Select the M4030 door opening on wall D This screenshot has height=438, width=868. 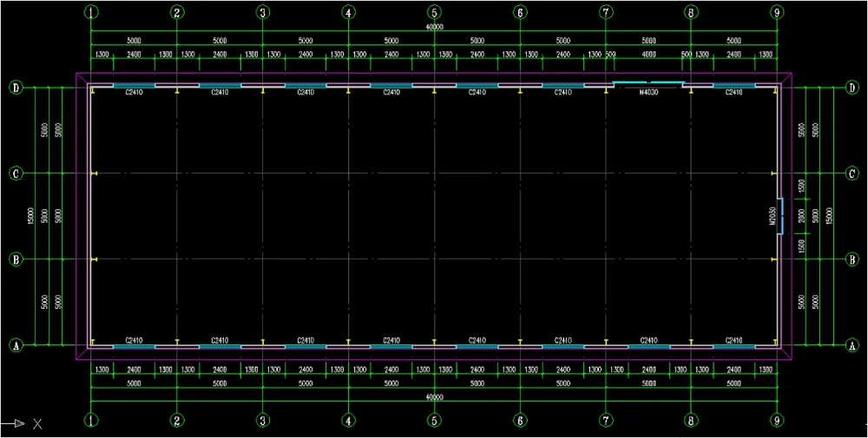[648, 83]
